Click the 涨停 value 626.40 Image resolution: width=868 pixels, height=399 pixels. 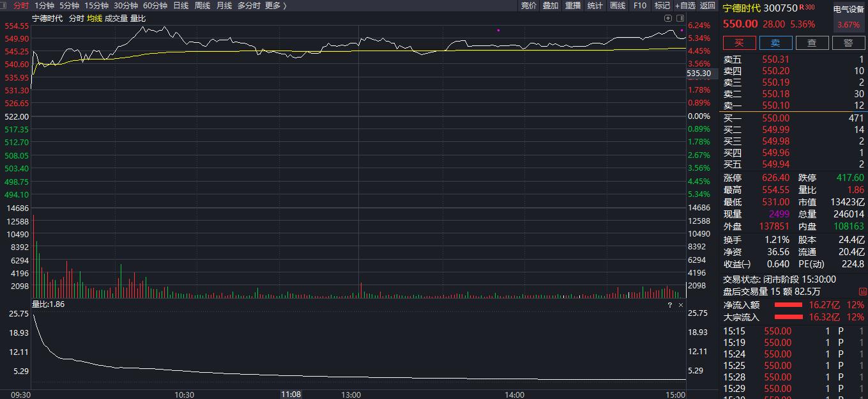tap(776, 178)
